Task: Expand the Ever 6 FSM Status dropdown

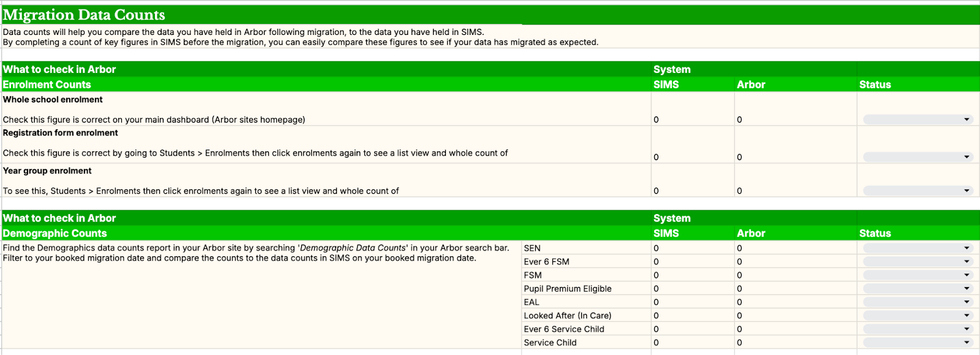Action: (917, 262)
